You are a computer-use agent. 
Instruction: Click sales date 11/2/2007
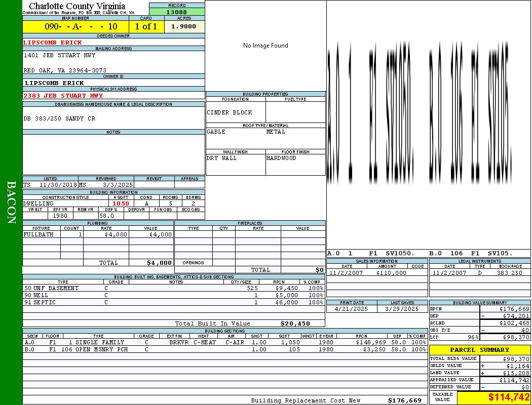(346, 273)
